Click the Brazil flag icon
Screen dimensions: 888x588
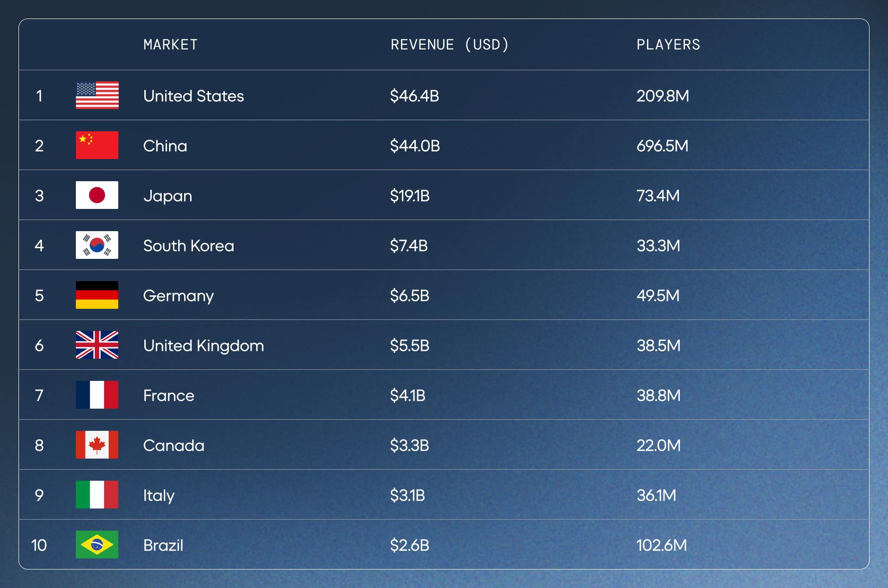pos(97,545)
